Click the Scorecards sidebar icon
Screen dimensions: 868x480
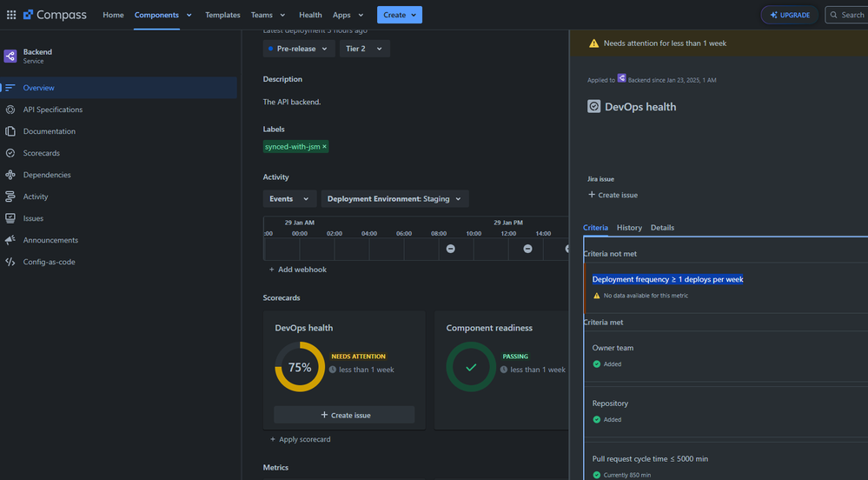(x=10, y=153)
